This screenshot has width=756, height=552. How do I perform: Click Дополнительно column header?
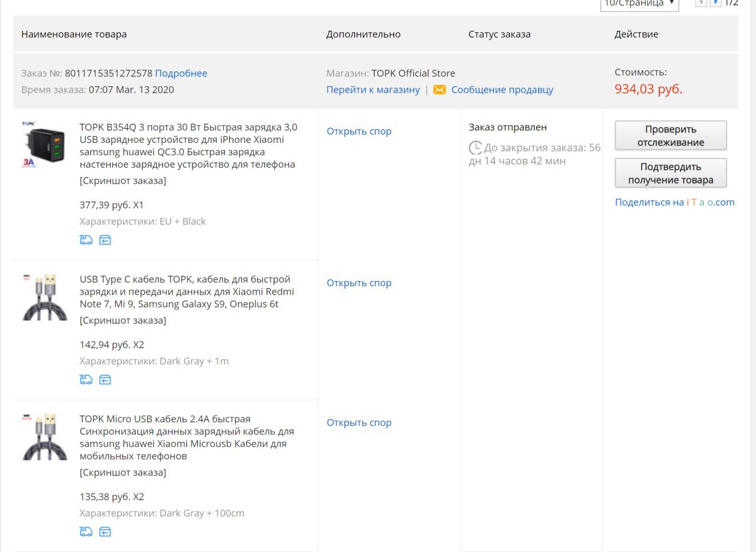click(363, 34)
